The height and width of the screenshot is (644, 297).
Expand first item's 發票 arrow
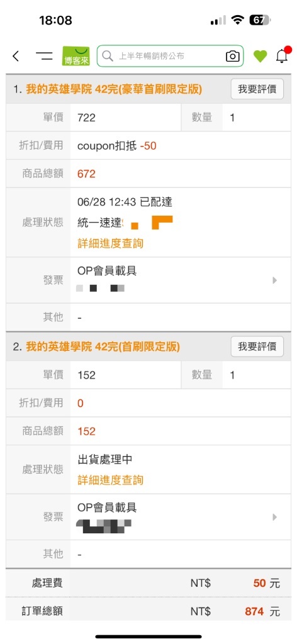click(x=275, y=280)
